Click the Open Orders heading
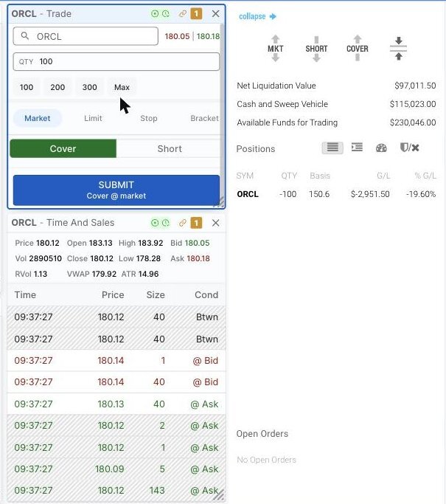446x504 pixels. [262, 434]
